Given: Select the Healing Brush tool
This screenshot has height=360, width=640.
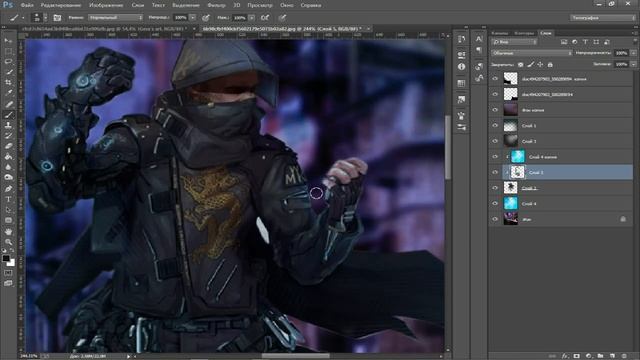Looking at the screenshot, I should tap(8, 104).
